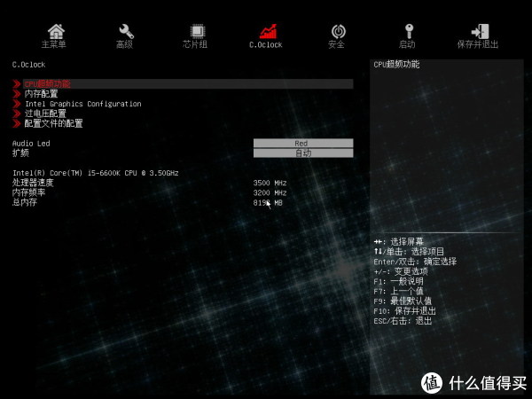This screenshot has width=532, height=399.
Task: Click the CPU超频功能 help panel title
Action: [x=396, y=65]
